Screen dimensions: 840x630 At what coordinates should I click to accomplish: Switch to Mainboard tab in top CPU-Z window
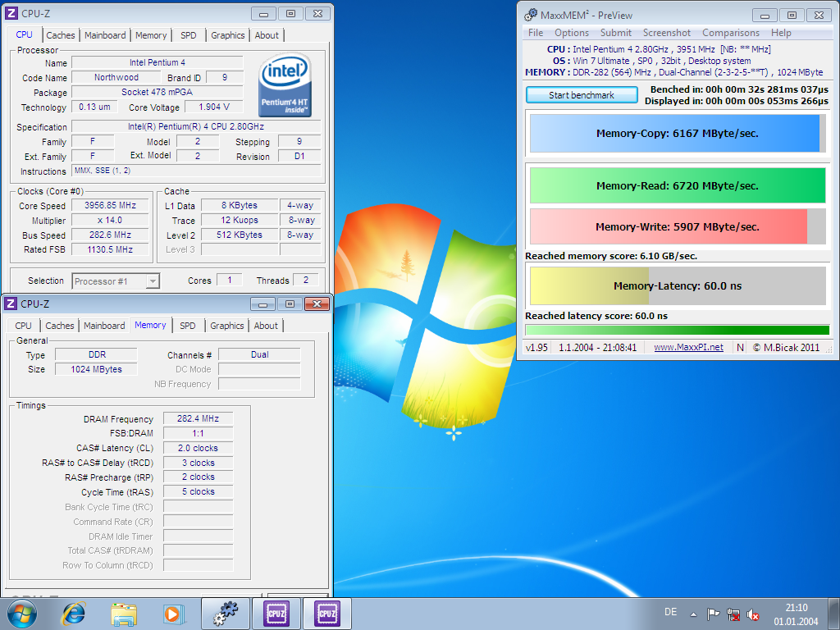105,35
